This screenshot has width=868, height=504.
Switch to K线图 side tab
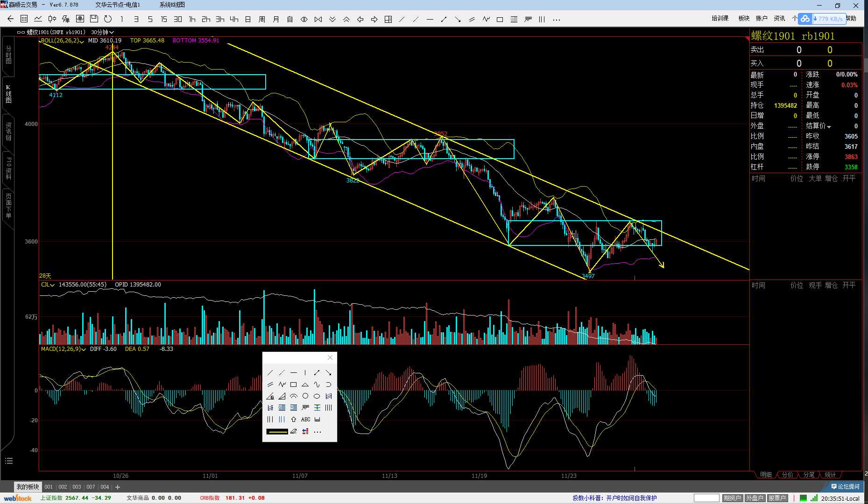pos(8,94)
